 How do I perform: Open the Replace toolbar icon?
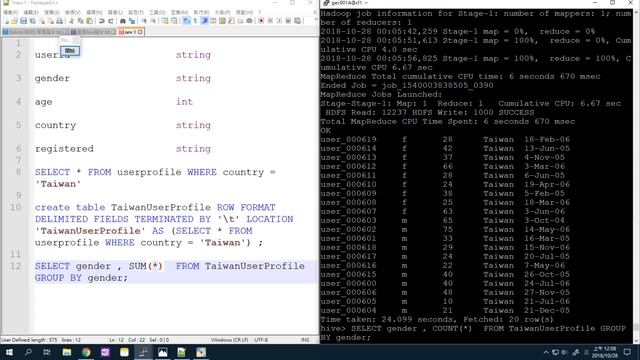point(132,21)
